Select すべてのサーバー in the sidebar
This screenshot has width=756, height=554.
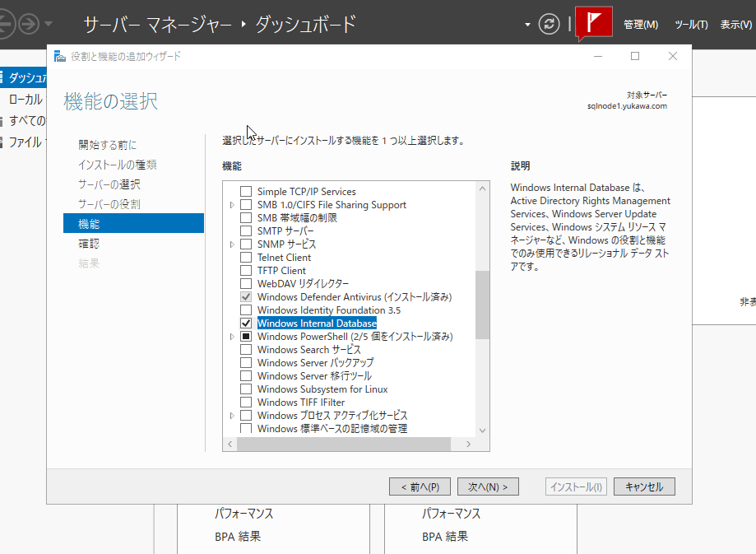pos(23,120)
